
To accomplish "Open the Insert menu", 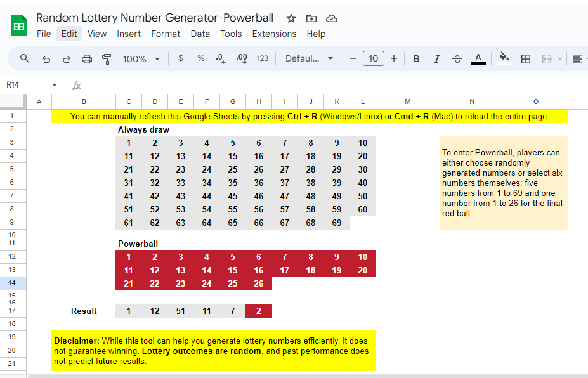I will [x=129, y=34].
